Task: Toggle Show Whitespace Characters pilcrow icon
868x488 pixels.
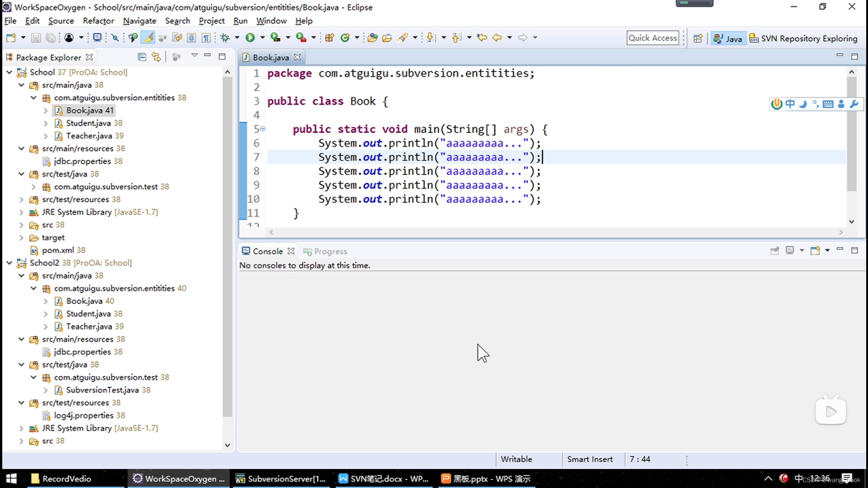Action: (x=206, y=38)
